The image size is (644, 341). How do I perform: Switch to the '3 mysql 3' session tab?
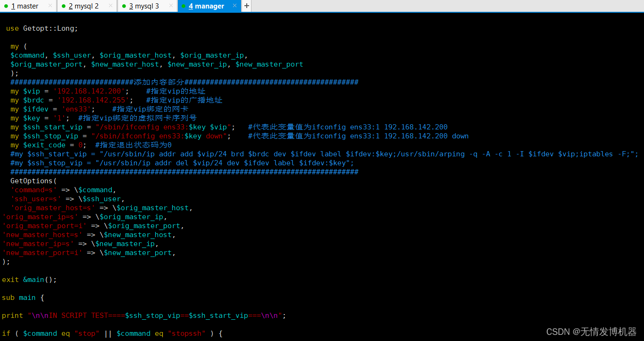pyautogui.click(x=144, y=6)
